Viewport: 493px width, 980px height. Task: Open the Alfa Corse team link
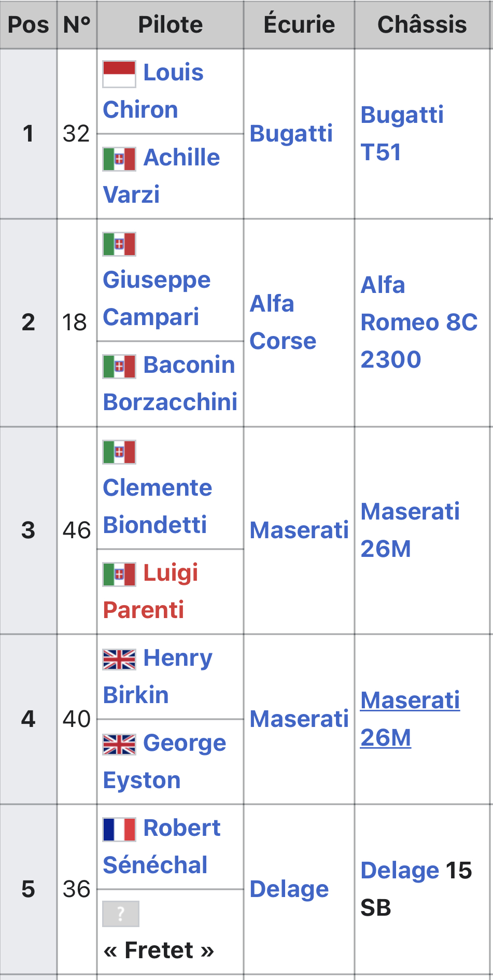point(283,322)
